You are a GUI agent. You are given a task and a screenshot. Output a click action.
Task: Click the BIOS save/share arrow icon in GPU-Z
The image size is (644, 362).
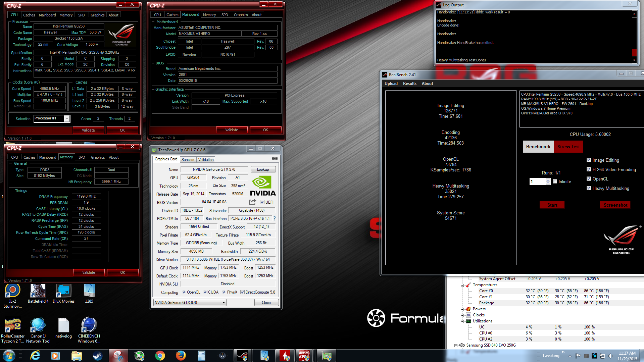(x=252, y=202)
